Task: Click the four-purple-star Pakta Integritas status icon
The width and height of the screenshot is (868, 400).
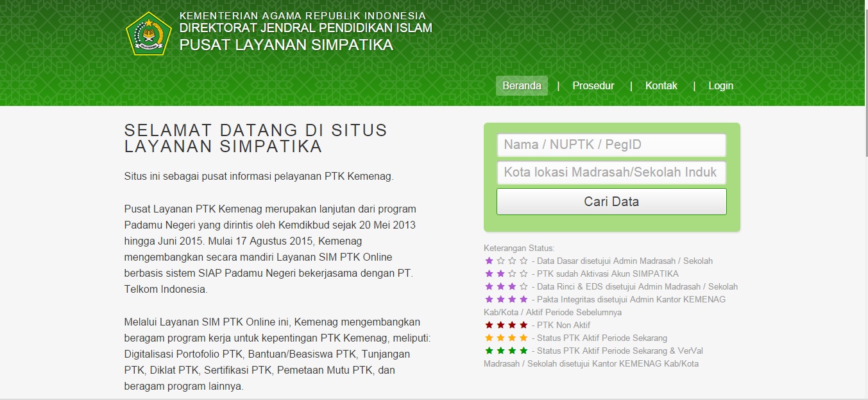Action: 506,299
